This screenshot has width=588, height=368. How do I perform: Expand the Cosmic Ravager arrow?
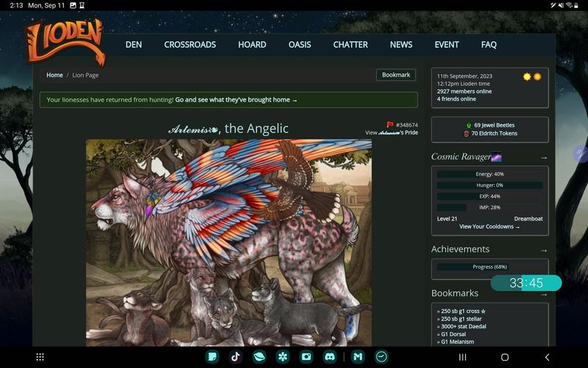point(544,158)
